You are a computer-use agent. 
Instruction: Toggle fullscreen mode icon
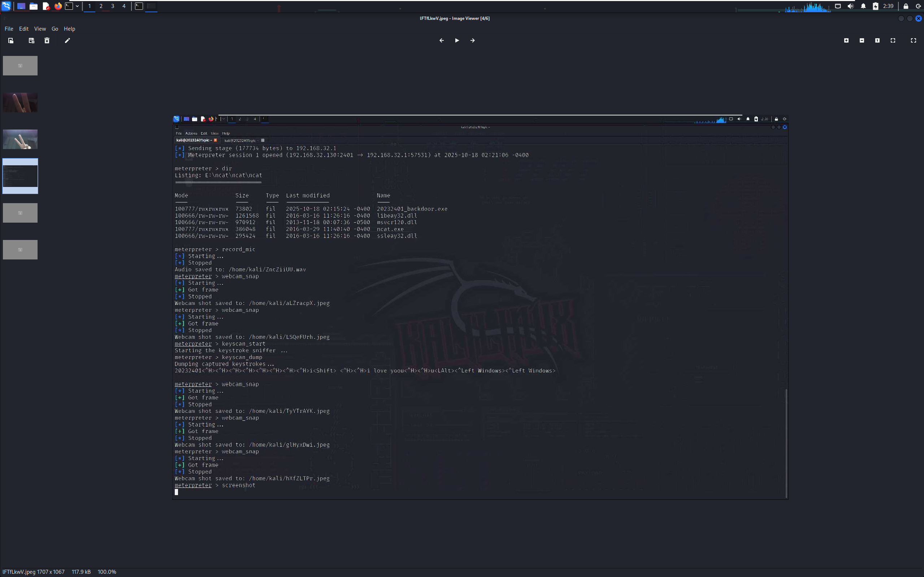coord(913,40)
